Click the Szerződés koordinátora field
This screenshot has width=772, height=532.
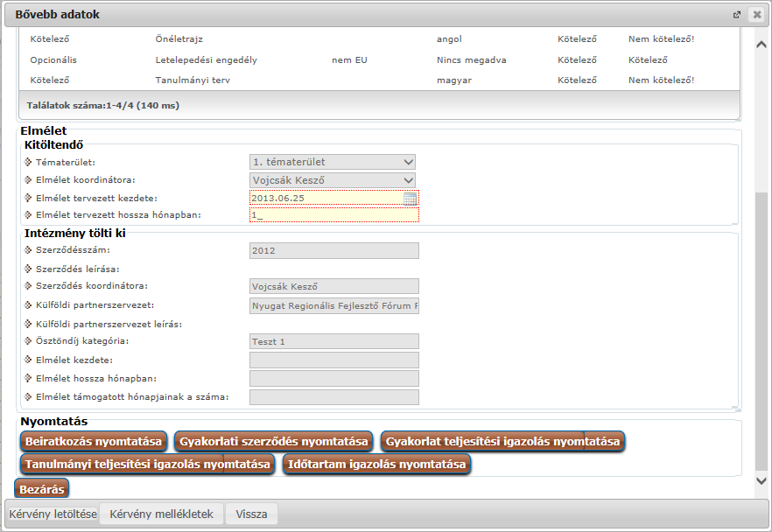point(334,286)
